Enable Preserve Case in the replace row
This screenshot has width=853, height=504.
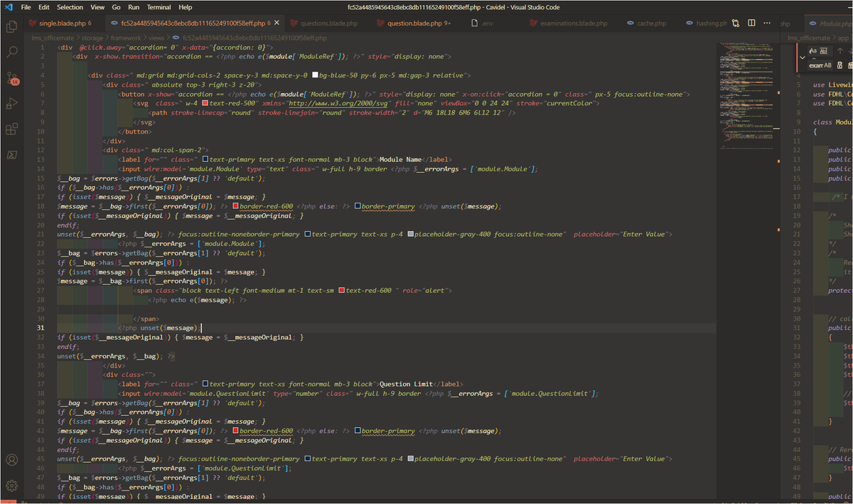[829, 65]
